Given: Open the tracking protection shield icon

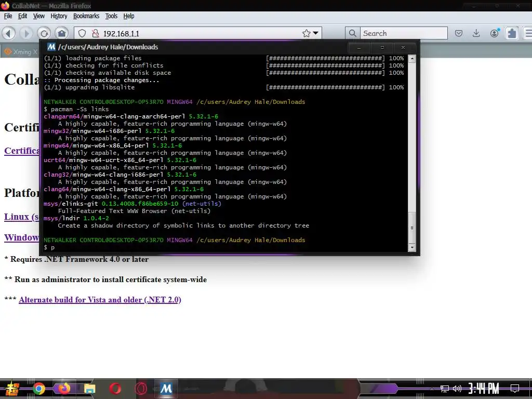Looking at the screenshot, I should [x=82, y=33].
